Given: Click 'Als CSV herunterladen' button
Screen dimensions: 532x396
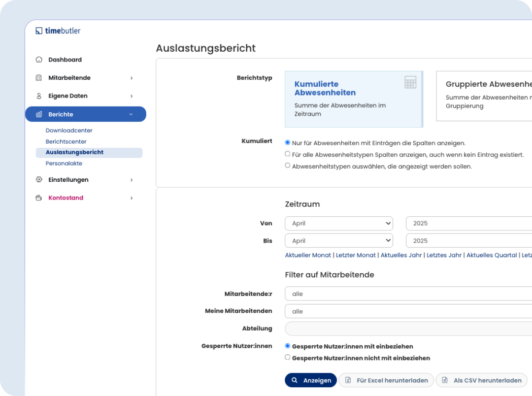Looking at the screenshot, I should (481, 380).
